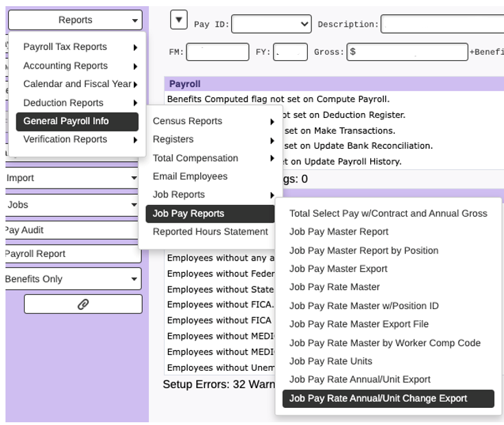
Task: Click into the FM field
Action: [x=217, y=52]
